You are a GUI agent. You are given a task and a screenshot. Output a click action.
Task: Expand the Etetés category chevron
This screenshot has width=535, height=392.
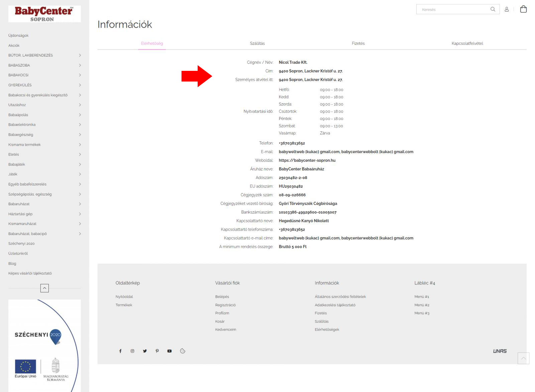click(x=80, y=154)
